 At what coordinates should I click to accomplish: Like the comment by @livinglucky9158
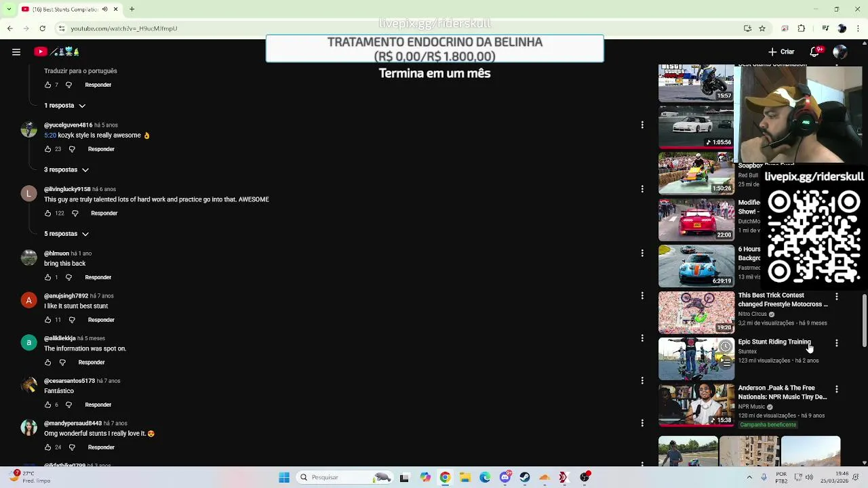47,213
